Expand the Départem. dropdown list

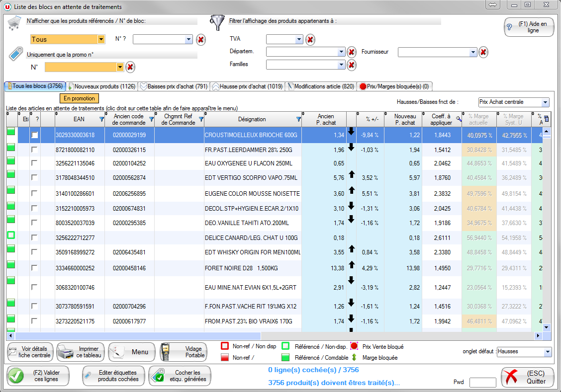coord(341,52)
